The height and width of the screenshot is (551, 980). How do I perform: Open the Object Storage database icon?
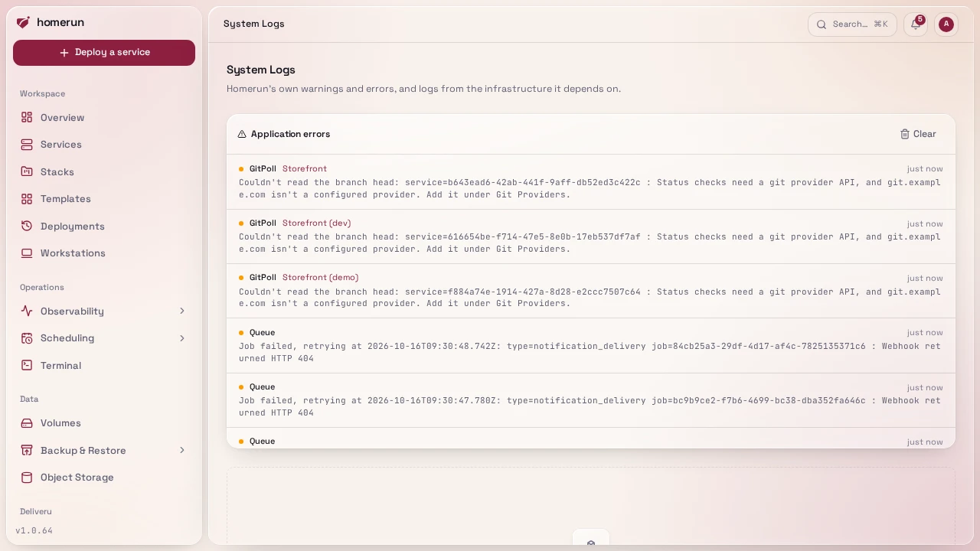pyautogui.click(x=27, y=478)
